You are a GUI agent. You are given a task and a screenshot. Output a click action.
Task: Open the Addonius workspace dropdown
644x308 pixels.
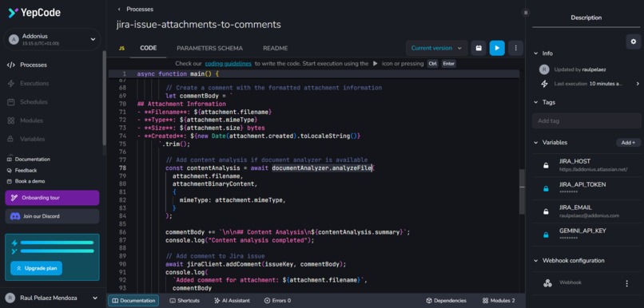(x=52, y=39)
